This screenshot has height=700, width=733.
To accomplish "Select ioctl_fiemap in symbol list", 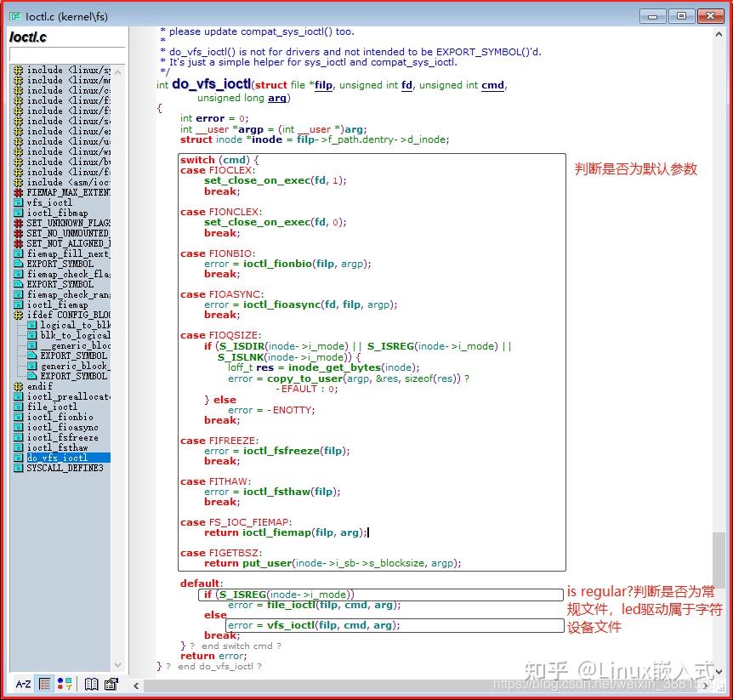I will tap(57, 305).
